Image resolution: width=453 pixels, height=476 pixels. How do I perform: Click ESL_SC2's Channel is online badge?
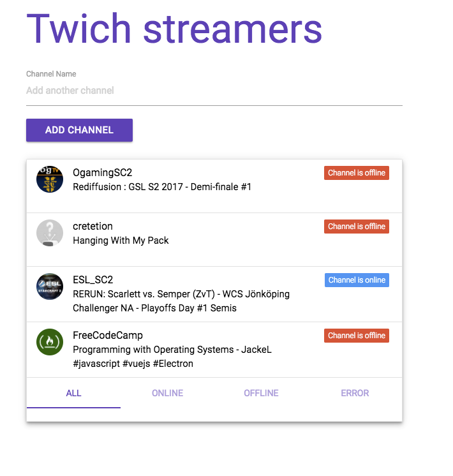pyautogui.click(x=357, y=280)
